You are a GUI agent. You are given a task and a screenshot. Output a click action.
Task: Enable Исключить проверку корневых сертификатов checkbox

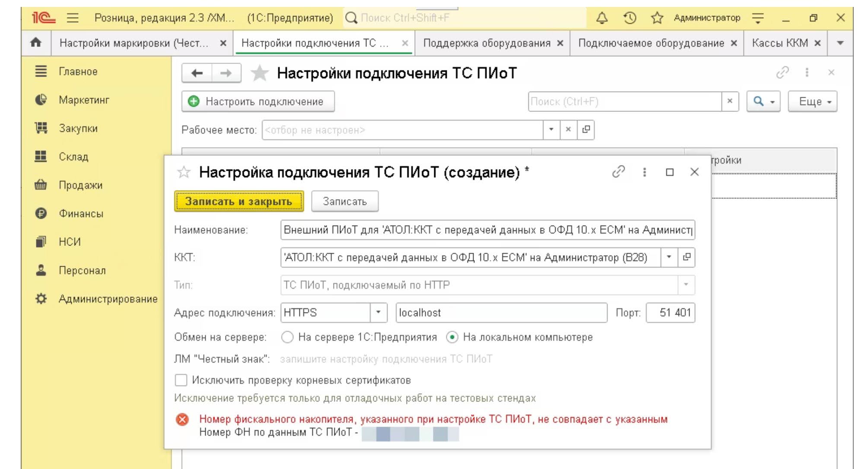click(x=181, y=380)
